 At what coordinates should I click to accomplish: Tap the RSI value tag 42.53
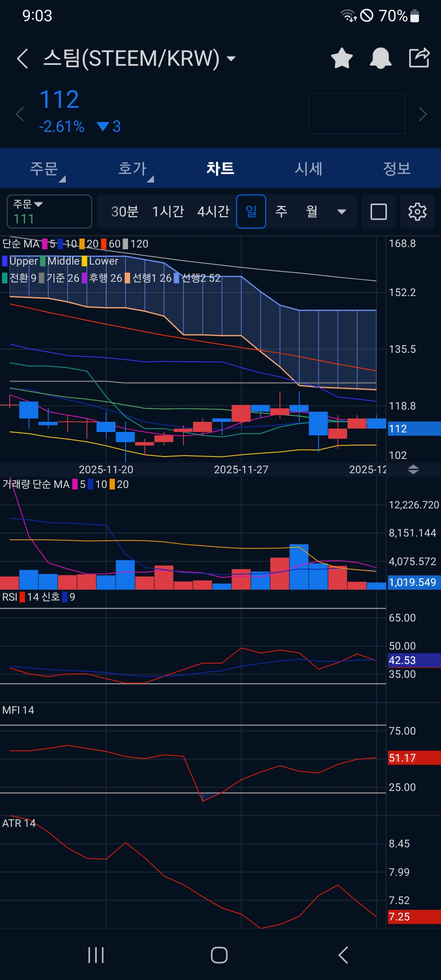coord(414,660)
